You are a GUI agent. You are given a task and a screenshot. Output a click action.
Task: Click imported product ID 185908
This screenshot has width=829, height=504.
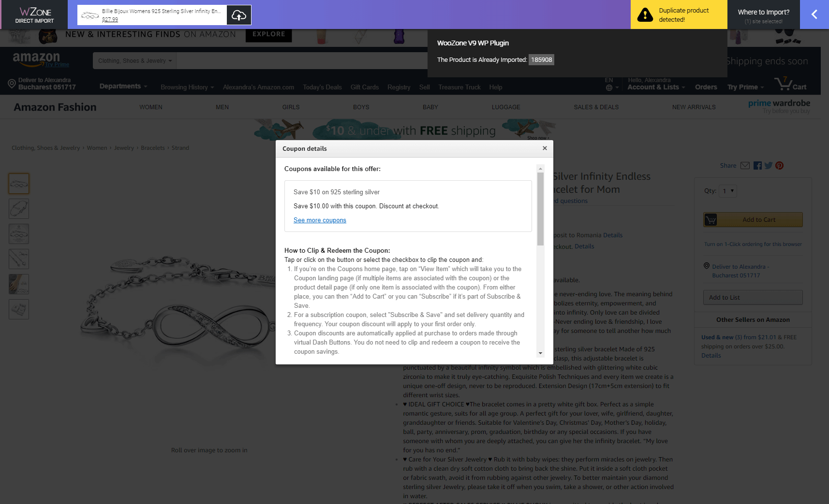[x=541, y=60]
